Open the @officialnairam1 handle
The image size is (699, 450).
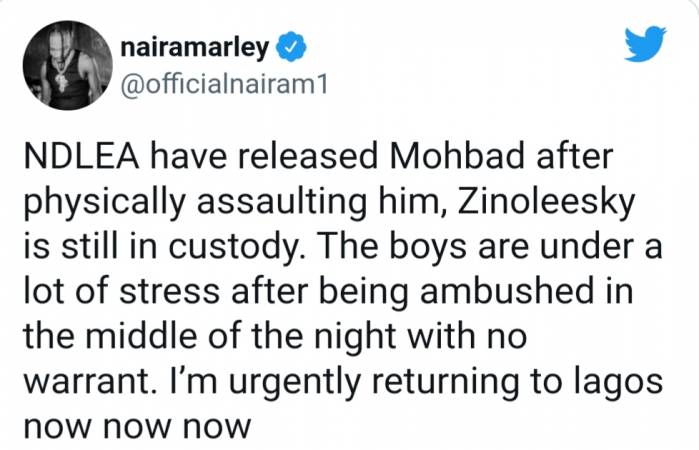[x=224, y=83]
